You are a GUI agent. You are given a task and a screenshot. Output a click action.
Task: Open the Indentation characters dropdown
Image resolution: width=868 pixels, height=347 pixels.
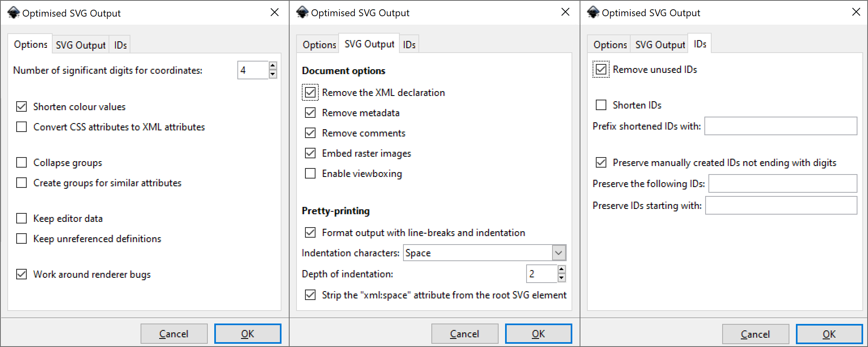(559, 253)
